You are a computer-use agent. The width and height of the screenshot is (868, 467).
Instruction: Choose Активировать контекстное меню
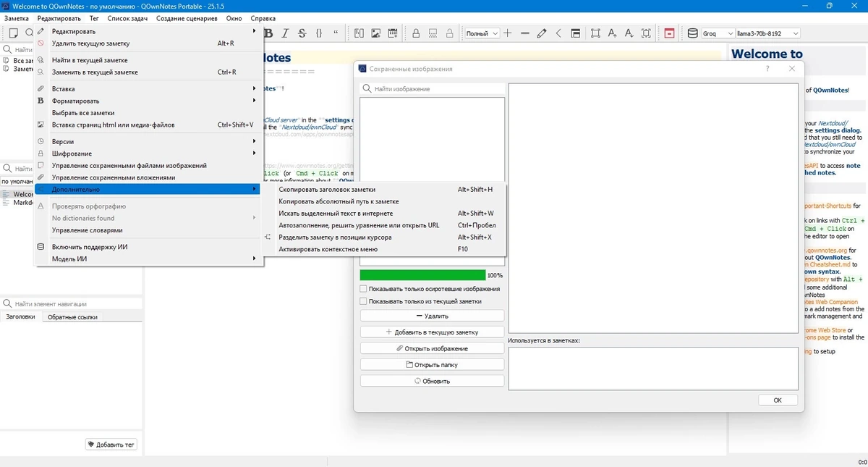[386, 249]
